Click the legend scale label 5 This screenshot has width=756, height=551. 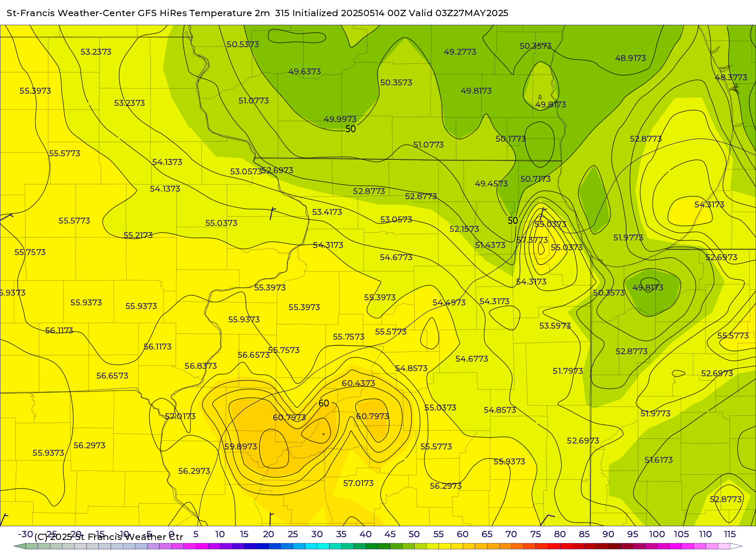[196, 534]
